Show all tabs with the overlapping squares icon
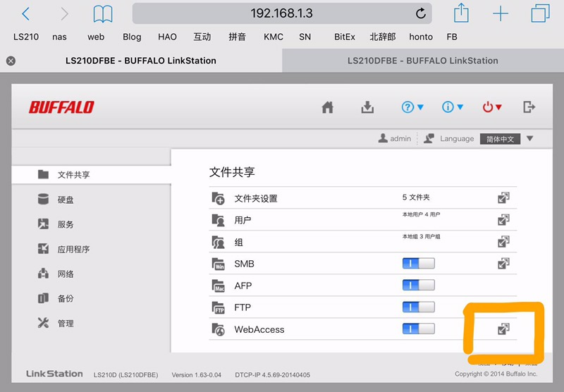Viewport: 564px width, 392px height. click(540, 13)
